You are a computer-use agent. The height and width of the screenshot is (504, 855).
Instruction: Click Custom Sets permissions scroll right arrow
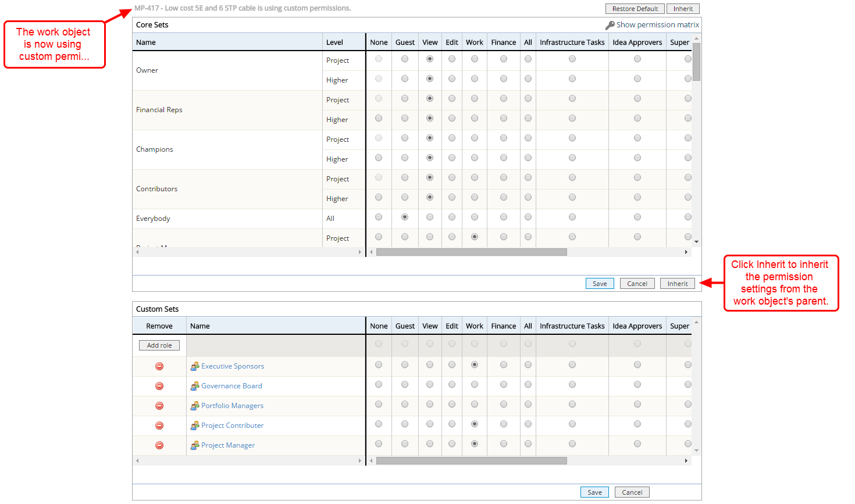[x=686, y=461]
